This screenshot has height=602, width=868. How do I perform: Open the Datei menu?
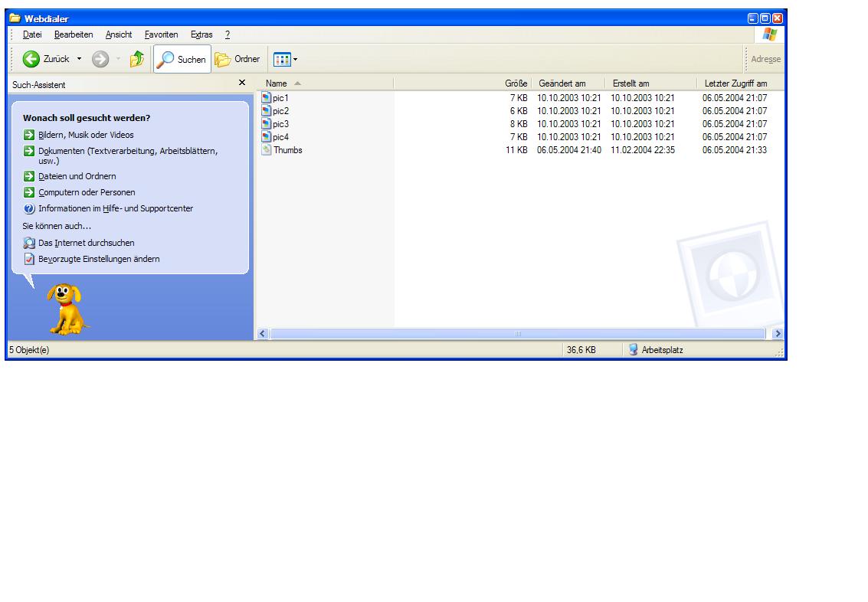tap(32, 34)
